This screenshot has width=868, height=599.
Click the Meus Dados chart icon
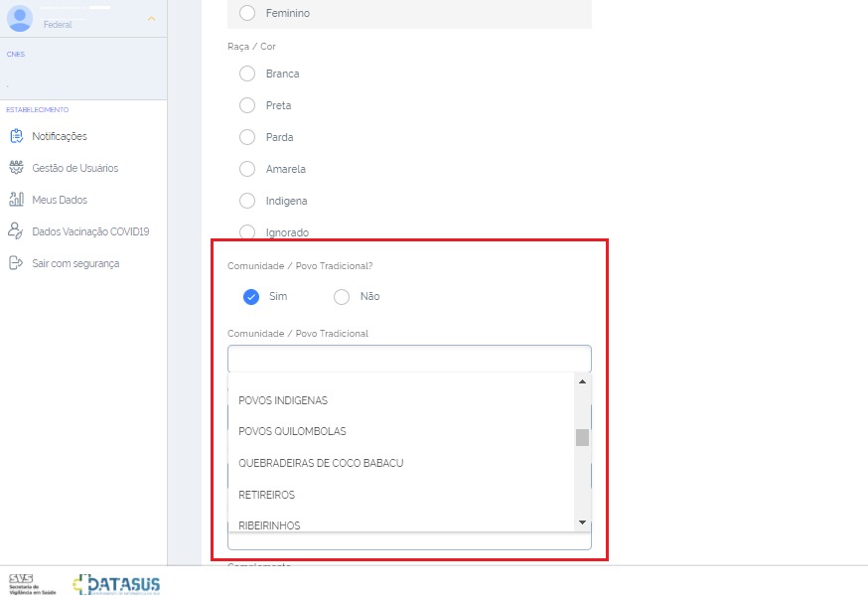[x=15, y=200]
